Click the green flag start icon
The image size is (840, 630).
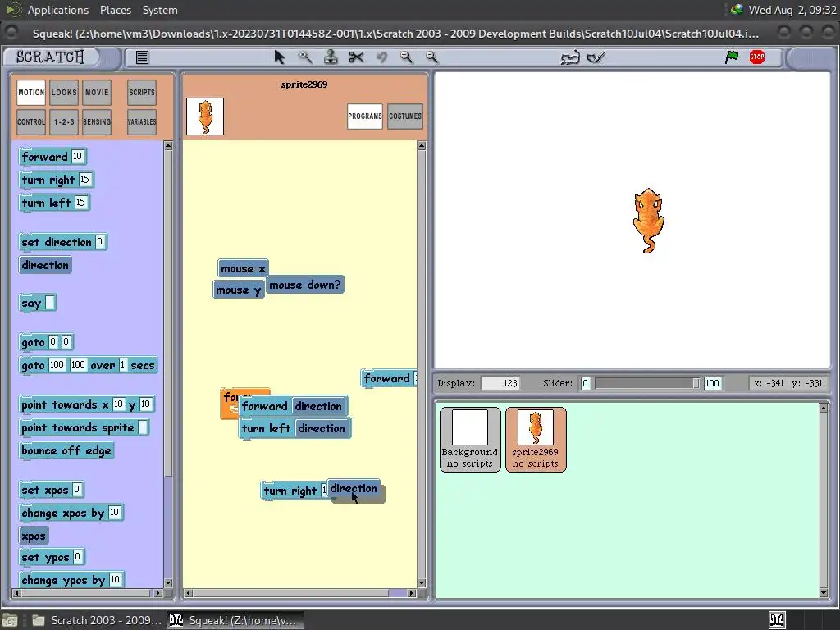732,57
